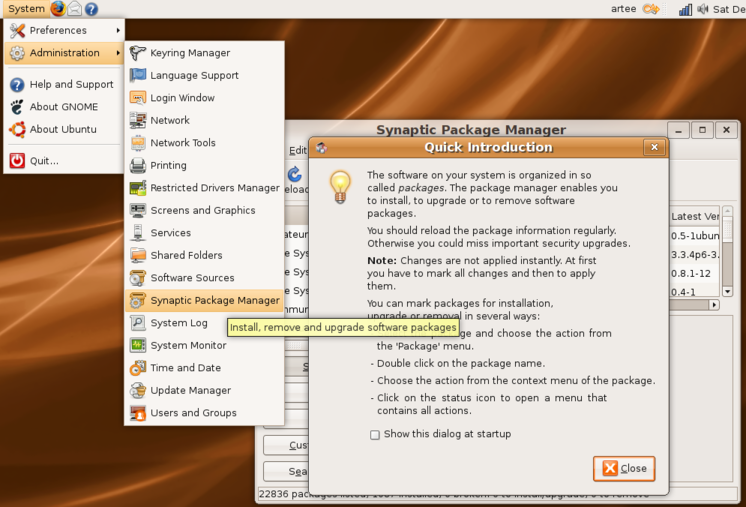Click the Latest Version column header

[x=695, y=216]
